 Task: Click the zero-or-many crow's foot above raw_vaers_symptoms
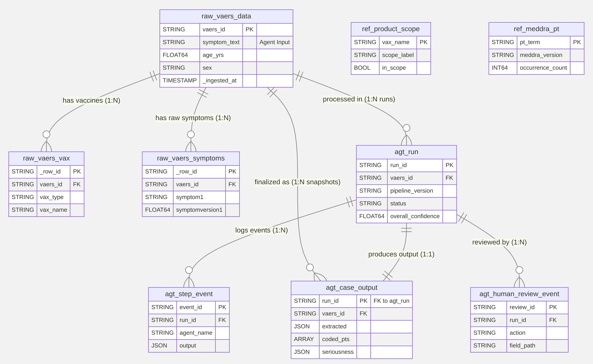click(x=191, y=142)
